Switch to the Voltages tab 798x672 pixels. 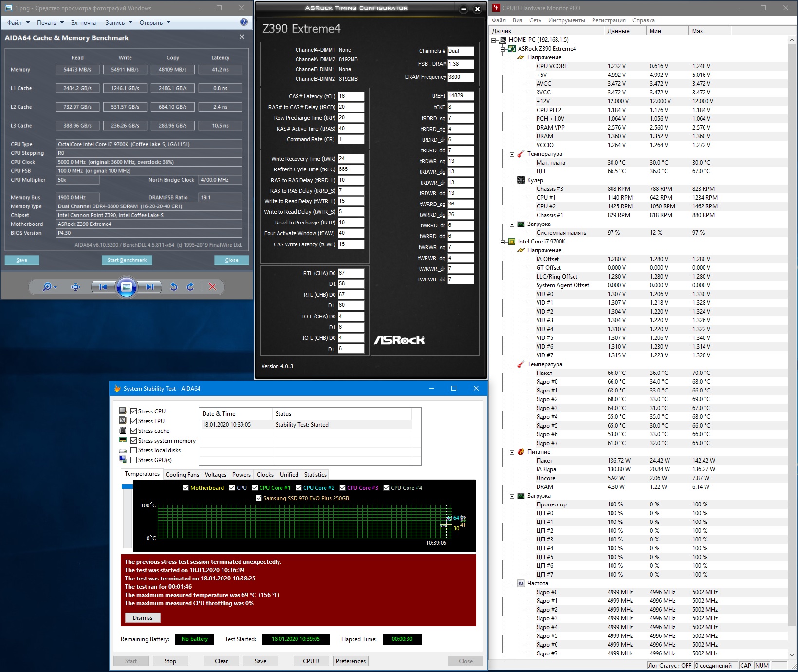[x=216, y=475]
